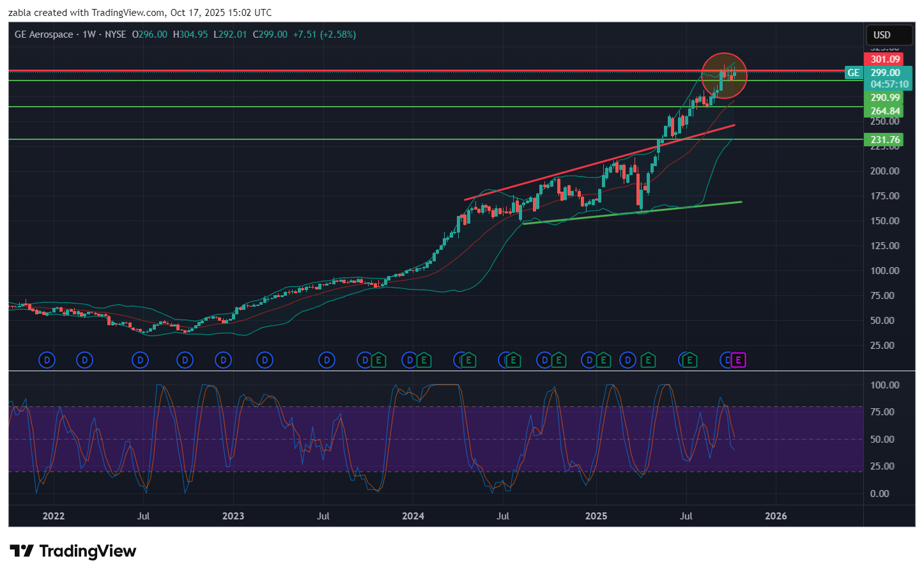Viewport: 924px width, 575px height.
Task: Click the magenta upcoming earnings E marker
Action: [738, 360]
